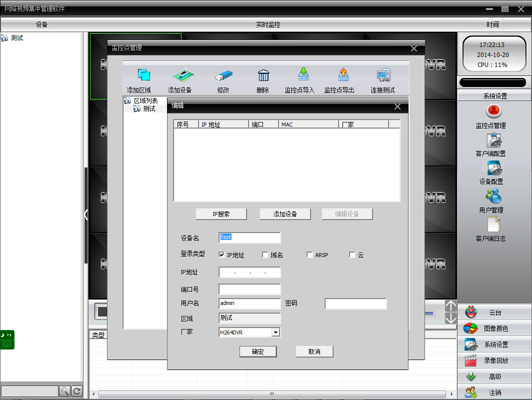Open the 厂家 H264DVR dropdown
This screenshot has width=532, height=400.
click(x=275, y=332)
